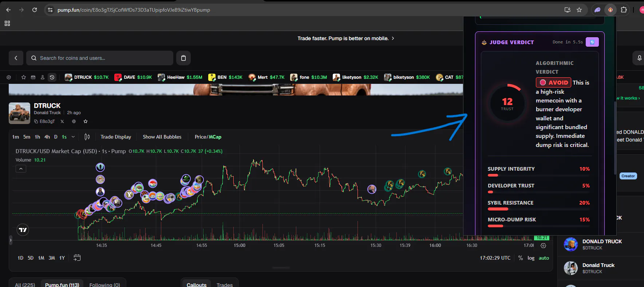Open the wallet icon in ticker bar
644x287 pixels.
point(33,77)
